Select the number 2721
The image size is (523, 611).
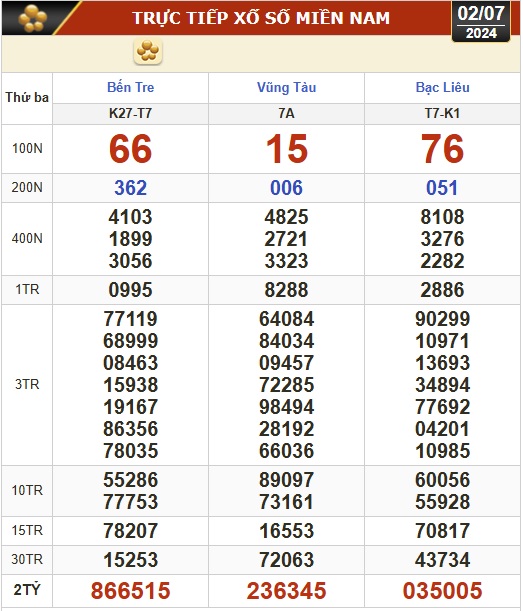tap(286, 239)
